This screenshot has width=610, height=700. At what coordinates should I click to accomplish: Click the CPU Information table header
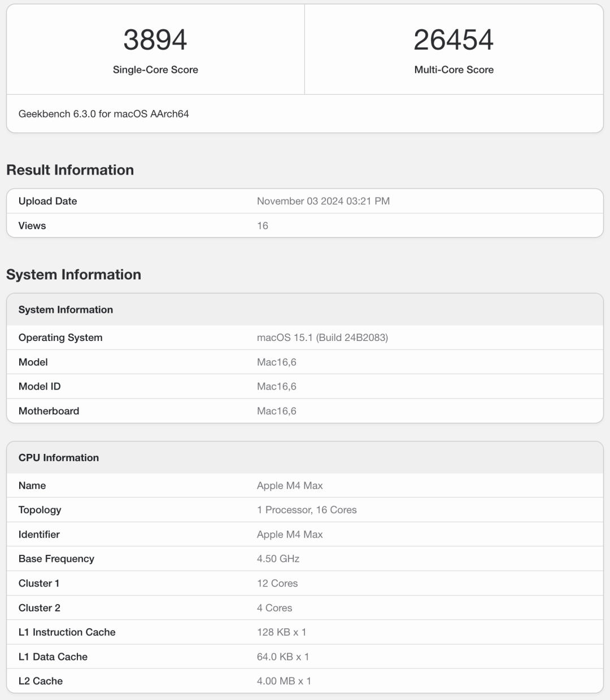[59, 458]
